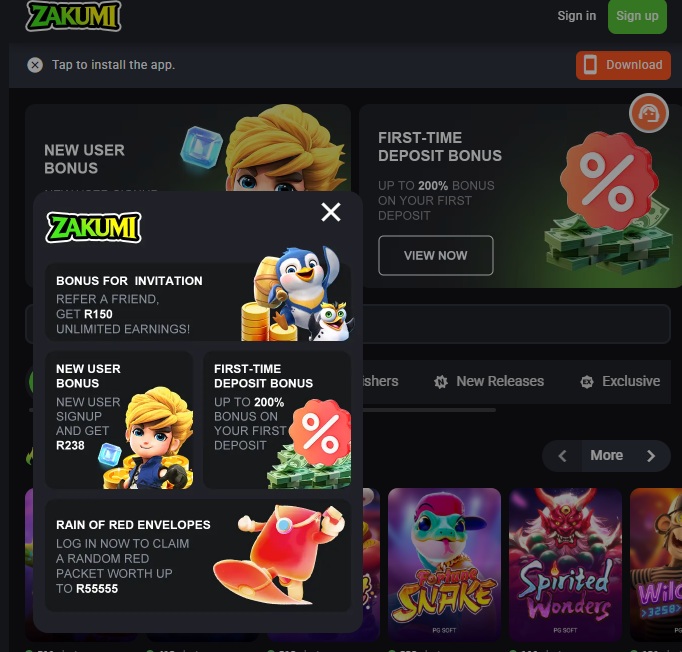Open the Bonus for Invitation card
This screenshot has height=652, width=682.
coord(198,302)
